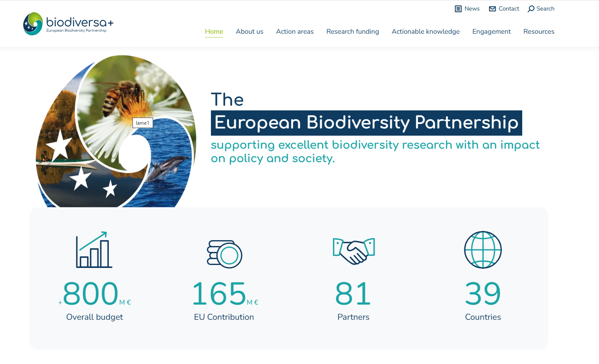
Task: Click the hero image with the bee
Action: [x=116, y=131]
